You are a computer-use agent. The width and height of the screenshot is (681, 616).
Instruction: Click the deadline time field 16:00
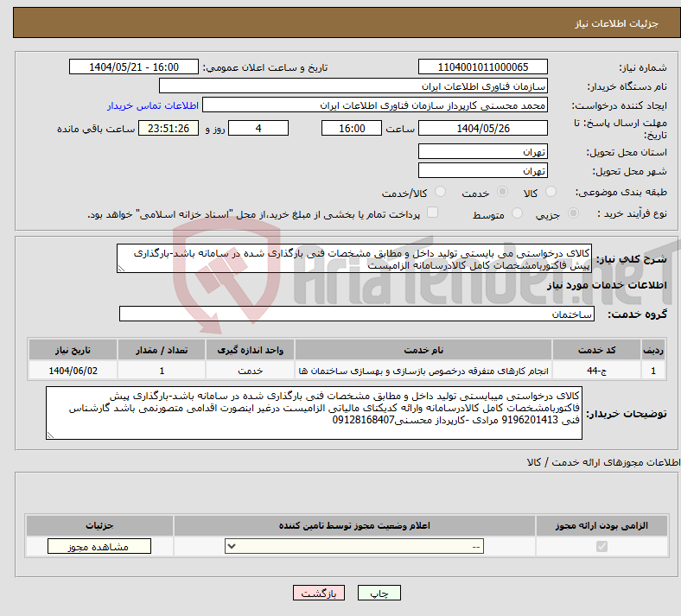click(352, 128)
